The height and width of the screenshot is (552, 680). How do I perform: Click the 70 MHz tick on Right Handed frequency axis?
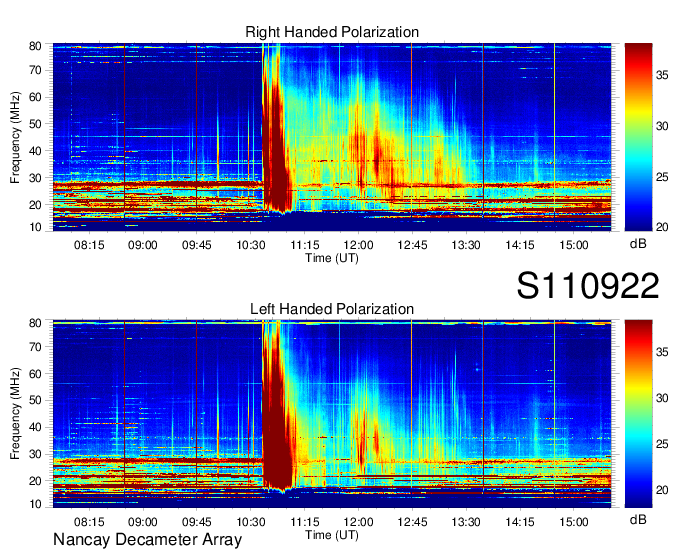click(x=35, y=70)
